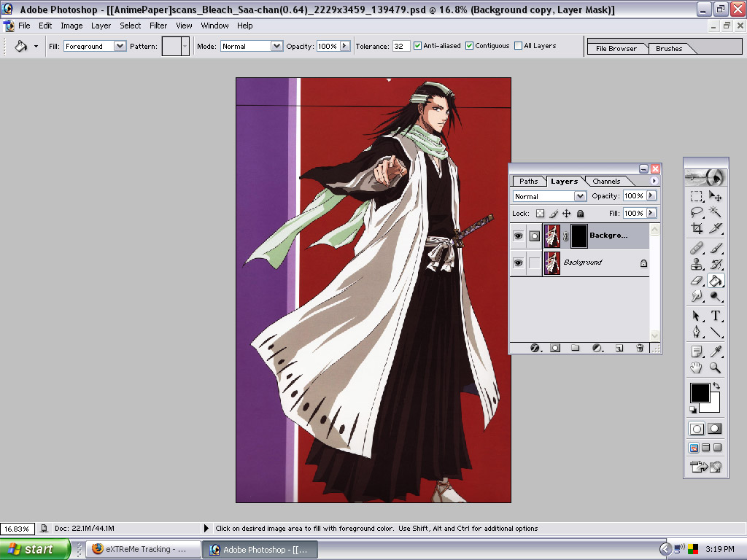The image size is (747, 560).
Task: Open the File Browser palette tab
Action: click(616, 49)
